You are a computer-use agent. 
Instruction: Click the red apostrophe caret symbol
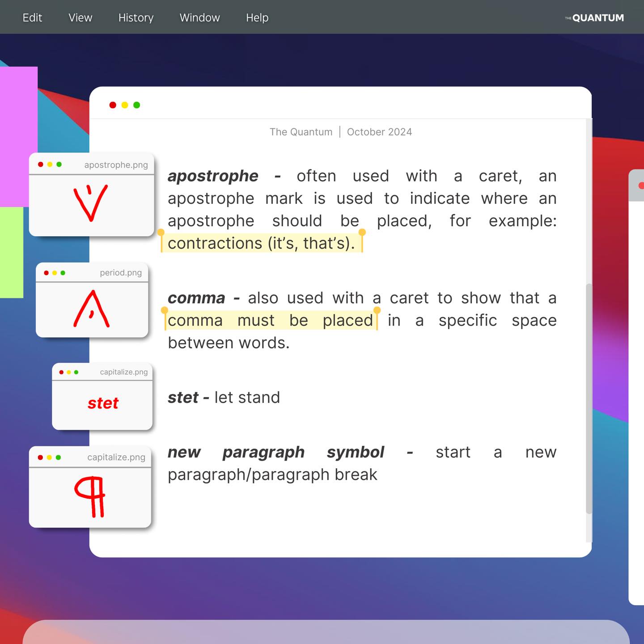click(x=91, y=203)
